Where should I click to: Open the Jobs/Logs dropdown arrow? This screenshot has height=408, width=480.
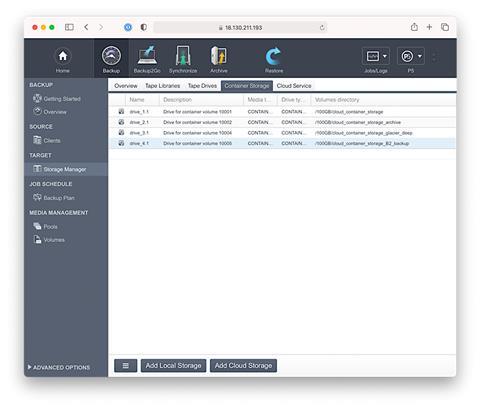(385, 56)
